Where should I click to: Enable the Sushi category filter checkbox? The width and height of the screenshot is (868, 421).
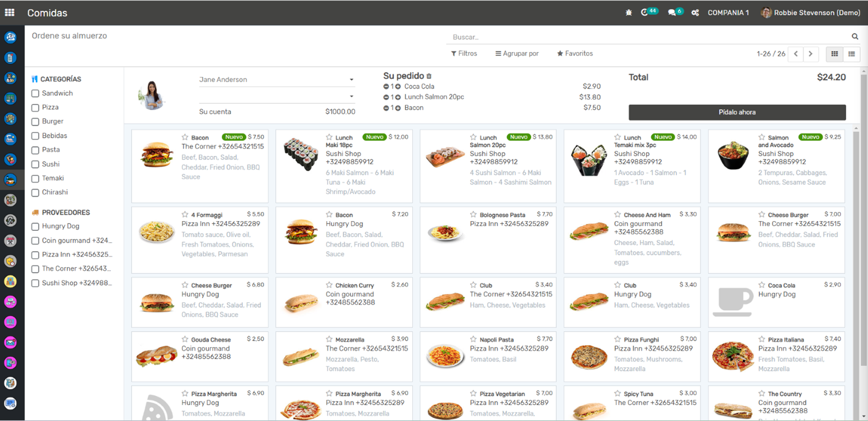click(x=35, y=164)
